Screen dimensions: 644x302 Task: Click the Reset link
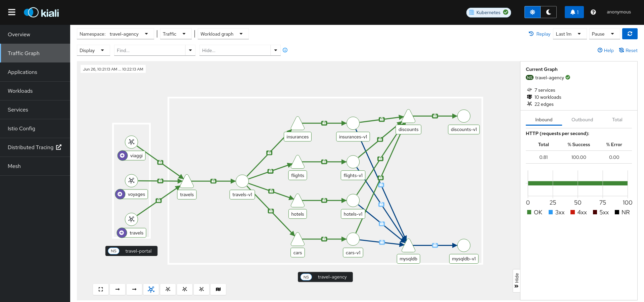click(628, 50)
